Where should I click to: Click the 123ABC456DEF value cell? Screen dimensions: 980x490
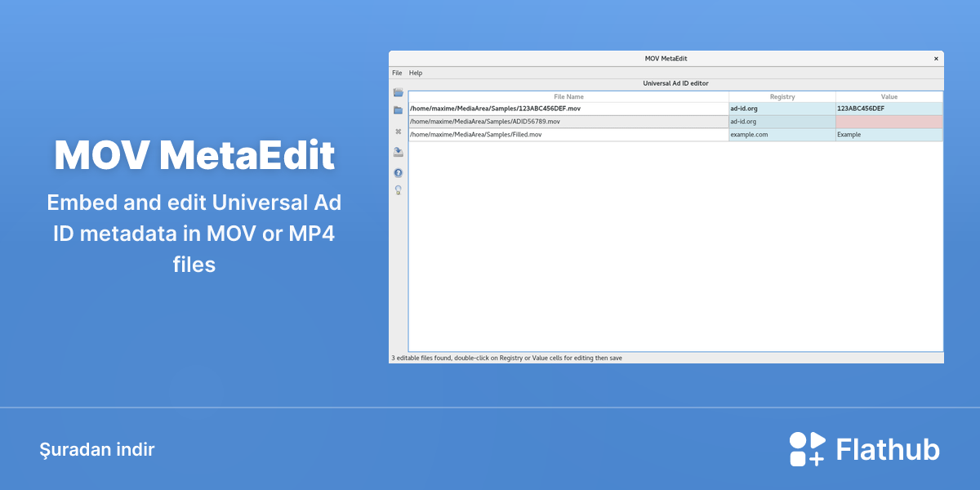tap(889, 109)
